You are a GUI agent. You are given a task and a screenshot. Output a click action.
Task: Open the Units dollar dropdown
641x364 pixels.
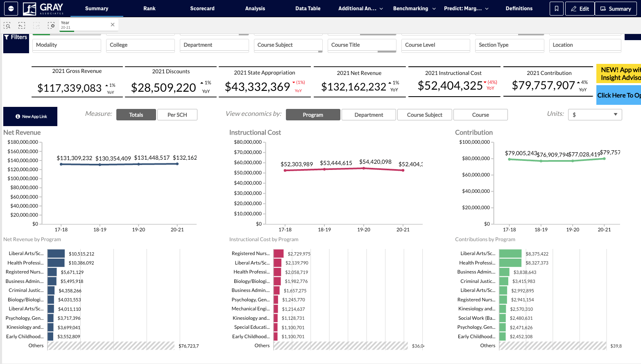tap(595, 115)
